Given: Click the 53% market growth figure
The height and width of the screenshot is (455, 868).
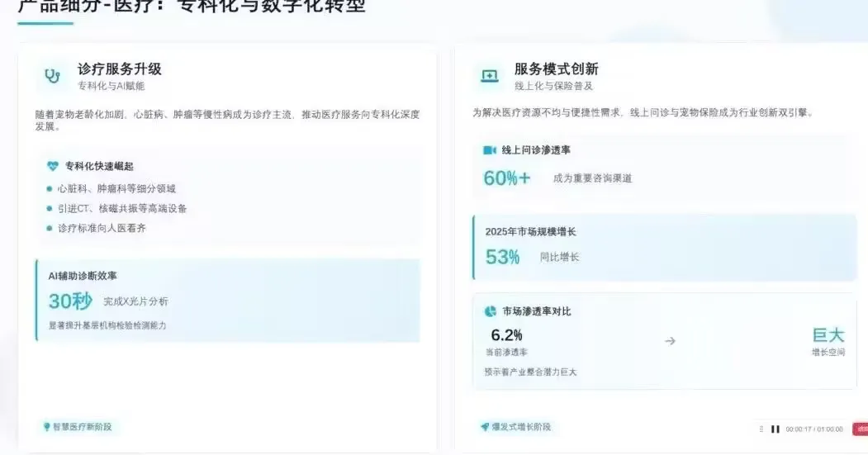Looking at the screenshot, I should click(x=502, y=257).
